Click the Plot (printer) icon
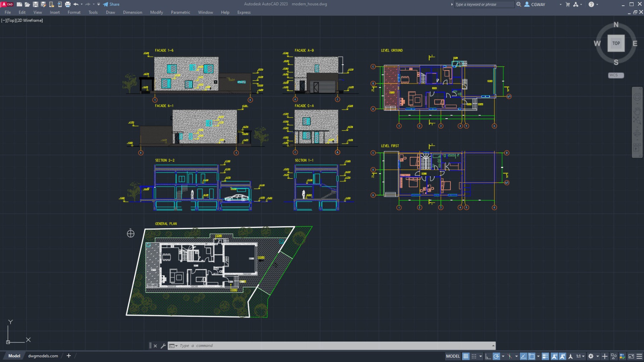The height and width of the screenshot is (362, 644). click(68, 4)
